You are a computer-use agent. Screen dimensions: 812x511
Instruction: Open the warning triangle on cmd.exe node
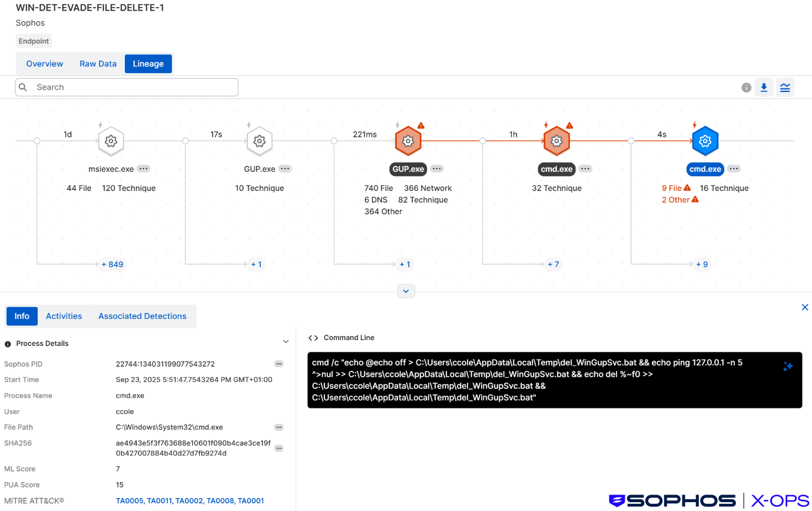[x=569, y=125]
